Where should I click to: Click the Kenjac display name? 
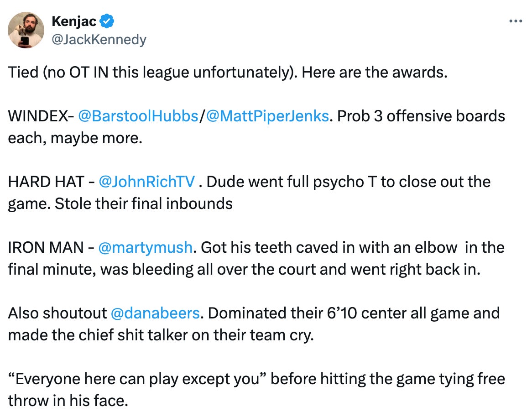(x=74, y=21)
